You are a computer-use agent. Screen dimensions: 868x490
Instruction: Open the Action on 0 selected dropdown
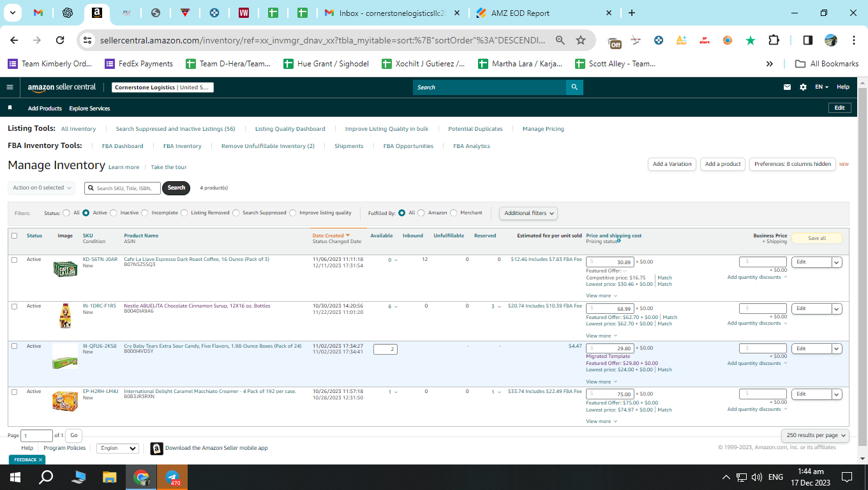click(41, 188)
